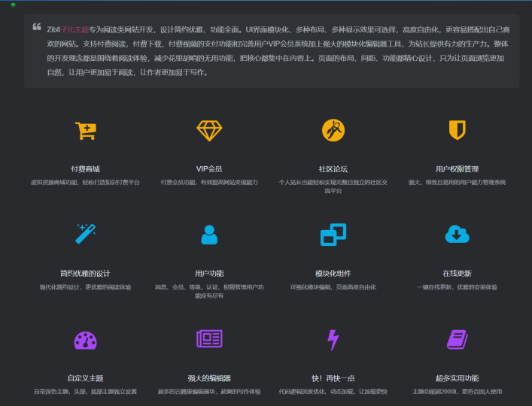Click the description 强大、细致且易用的用户能力管理系统
The width and height of the screenshot is (532, 406).
pos(457,183)
